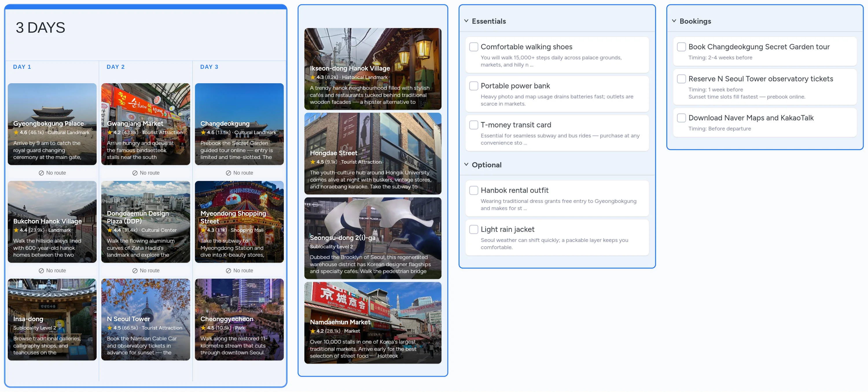The height and width of the screenshot is (392, 868).
Task: Check the Comfortable walking shoes item
Action: 473,47
